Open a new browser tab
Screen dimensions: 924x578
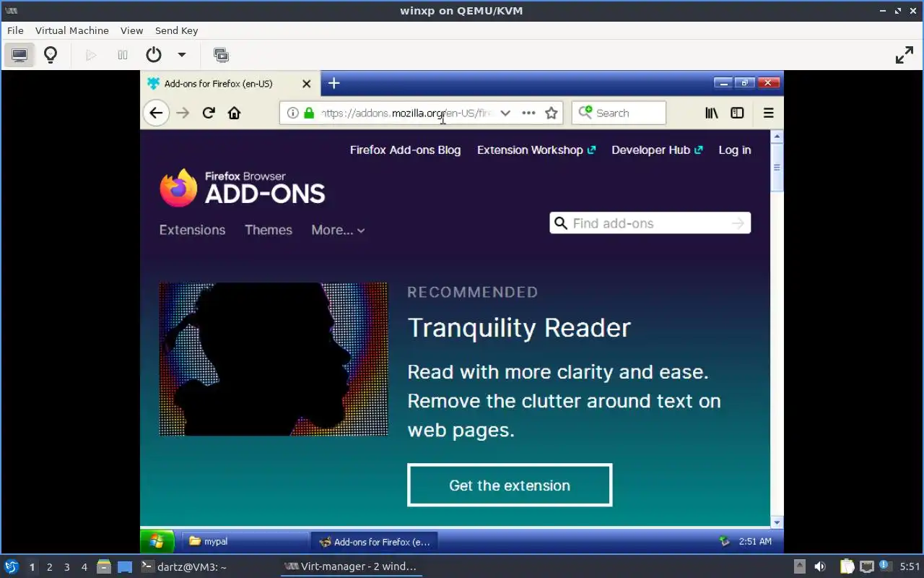click(334, 84)
